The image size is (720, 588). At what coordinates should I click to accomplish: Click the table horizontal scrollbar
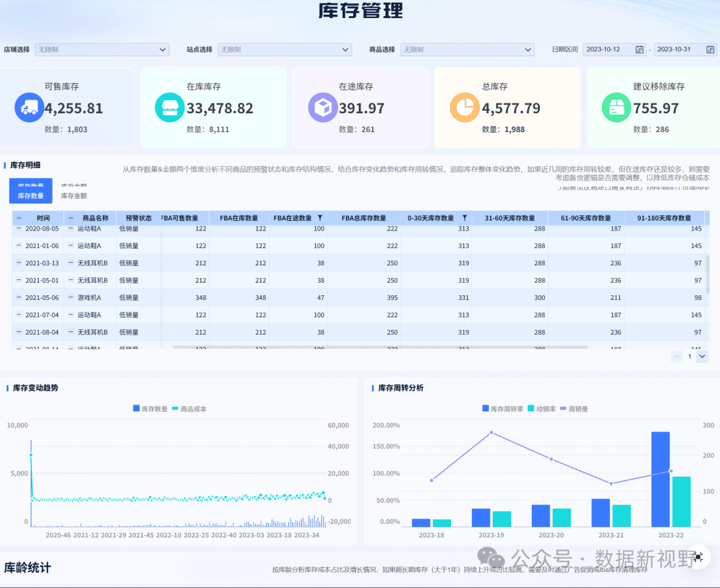[x=380, y=347]
